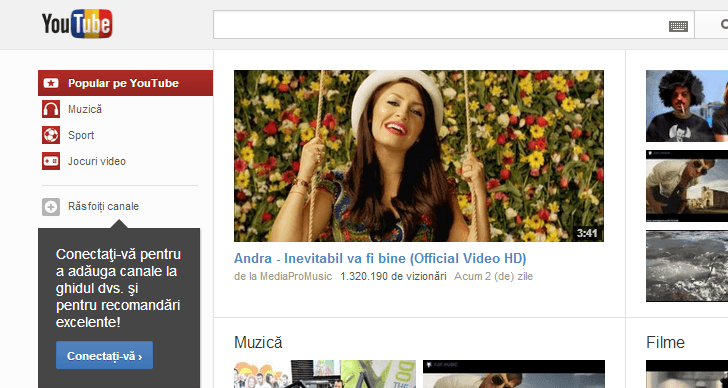The image size is (728, 388).
Task: Click the sign-in prompt text Conectați-vă pentru a adăuga canale
Action: [118, 288]
